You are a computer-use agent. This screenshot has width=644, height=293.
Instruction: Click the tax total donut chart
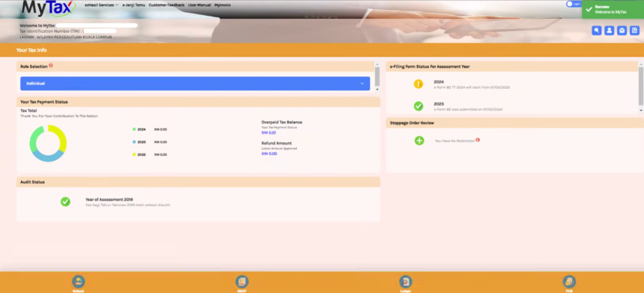click(x=48, y=143)
